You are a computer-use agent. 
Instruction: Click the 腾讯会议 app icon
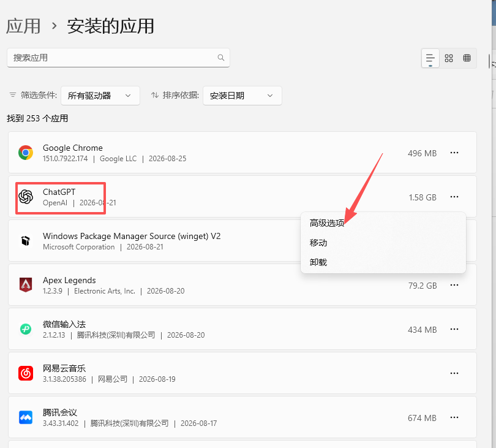point(26,417)
